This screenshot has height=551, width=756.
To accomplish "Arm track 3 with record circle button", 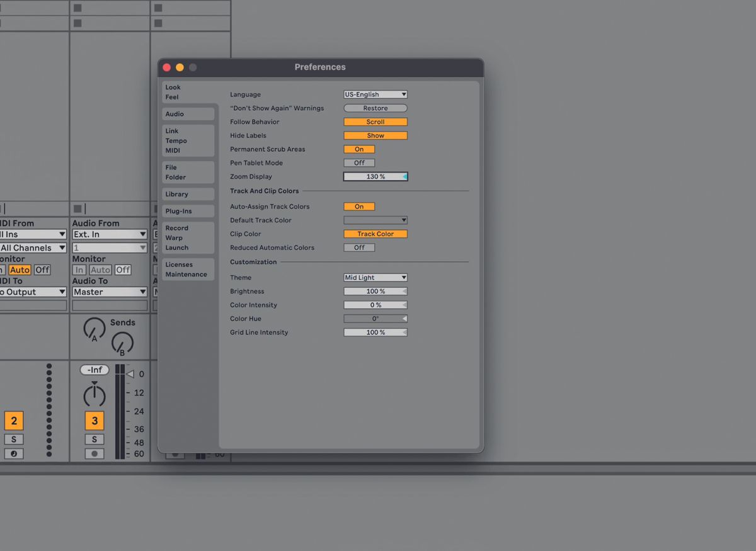I will pyautogui.click(x=94, y=453).
